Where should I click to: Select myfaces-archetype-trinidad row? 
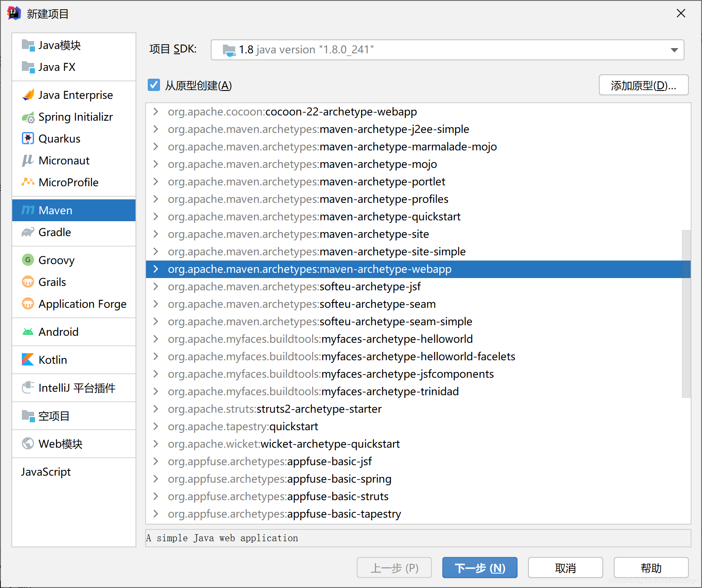[x=418, y=391]
